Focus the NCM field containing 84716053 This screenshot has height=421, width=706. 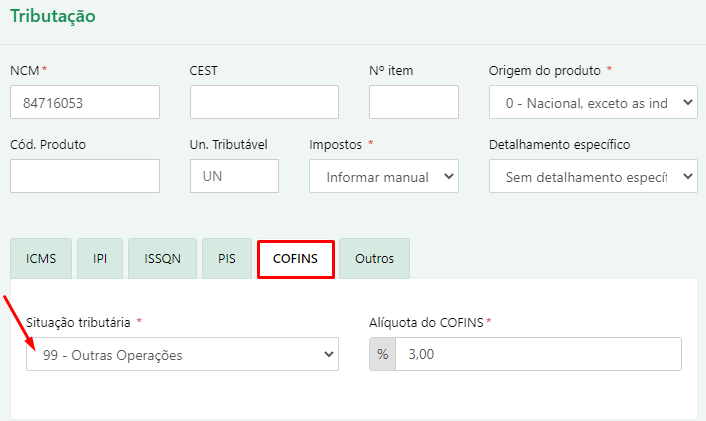(x=85, y=102)
